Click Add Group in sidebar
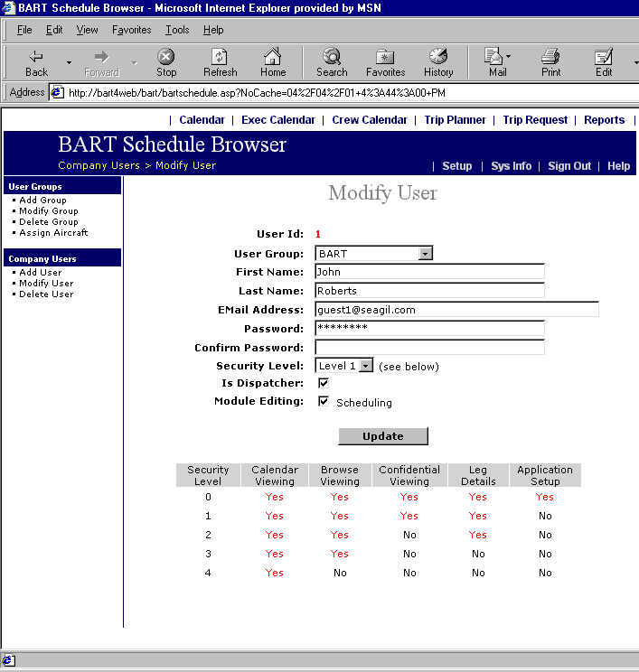This screenshot has width=639, height=672. pos(42,201)
